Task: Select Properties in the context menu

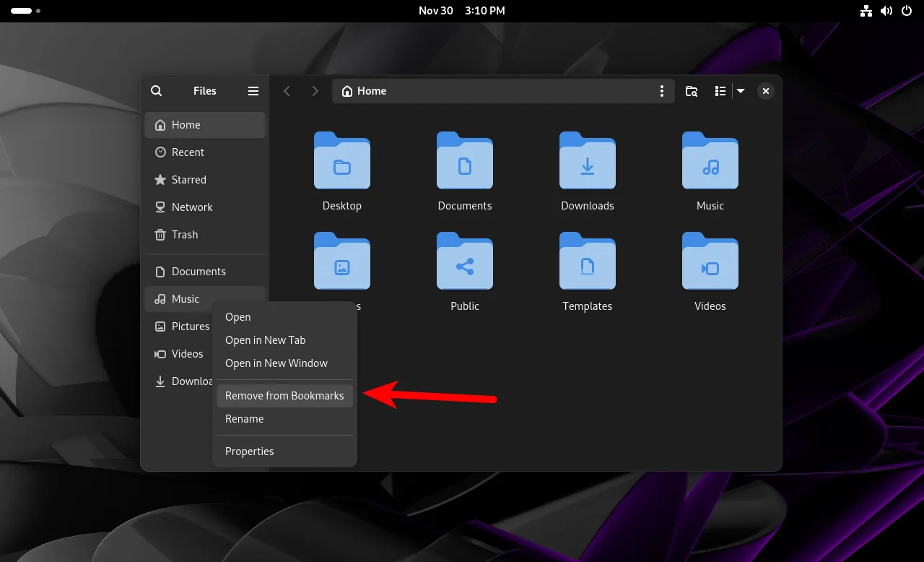Action: (x=250, y=451)
